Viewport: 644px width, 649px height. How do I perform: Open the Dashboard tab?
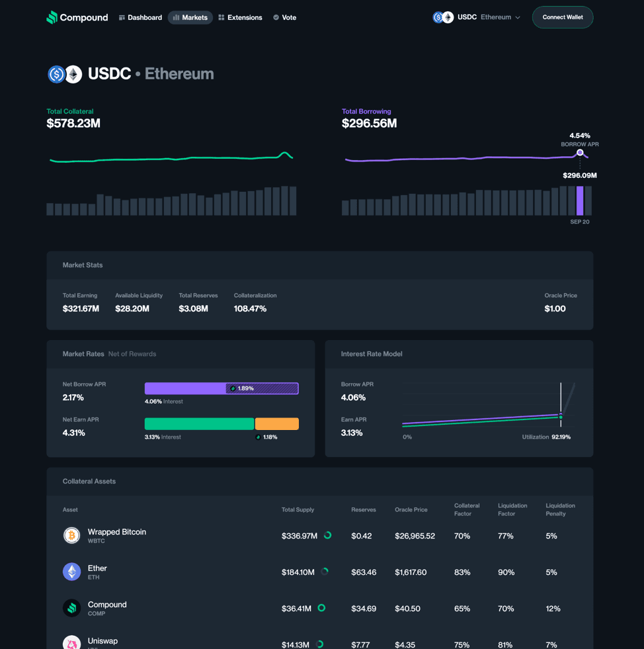(x=140, y=18)
